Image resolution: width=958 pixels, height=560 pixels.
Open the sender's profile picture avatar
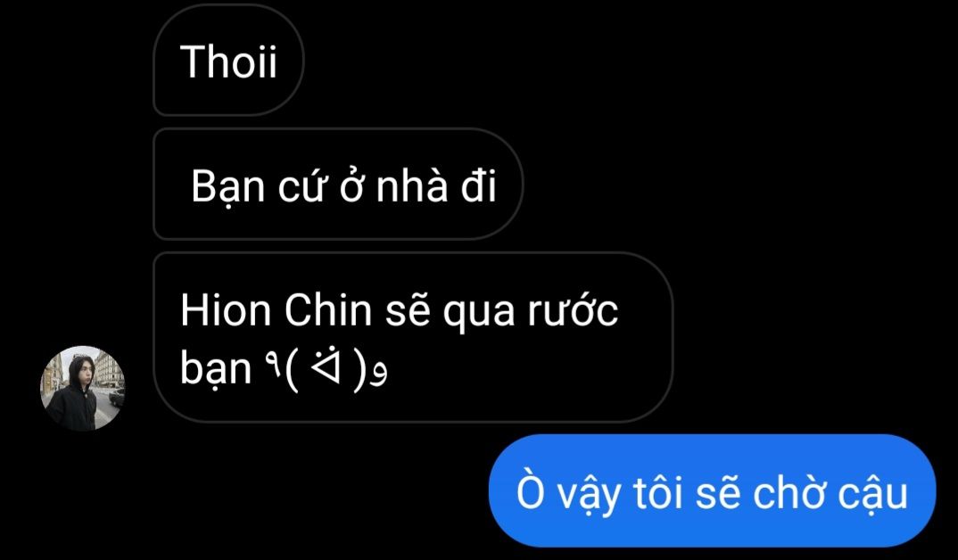pyautogui.click(x=82, y=389)
